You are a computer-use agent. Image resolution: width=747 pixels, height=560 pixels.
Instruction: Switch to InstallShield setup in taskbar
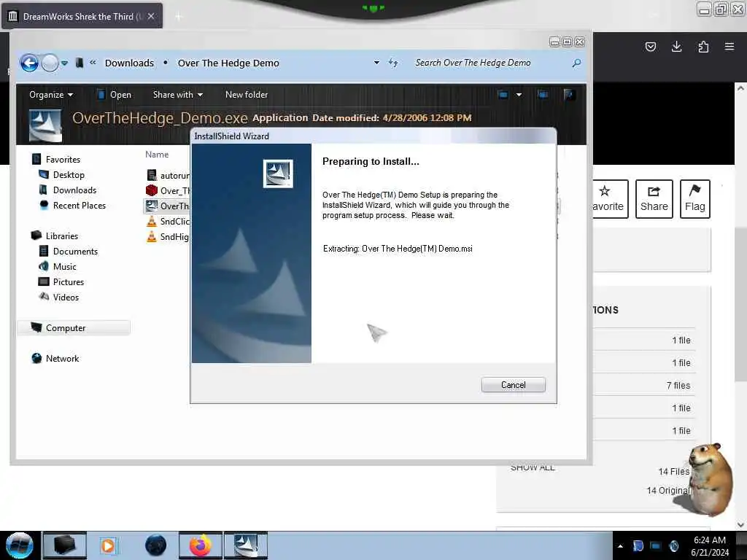click(246, 545)
